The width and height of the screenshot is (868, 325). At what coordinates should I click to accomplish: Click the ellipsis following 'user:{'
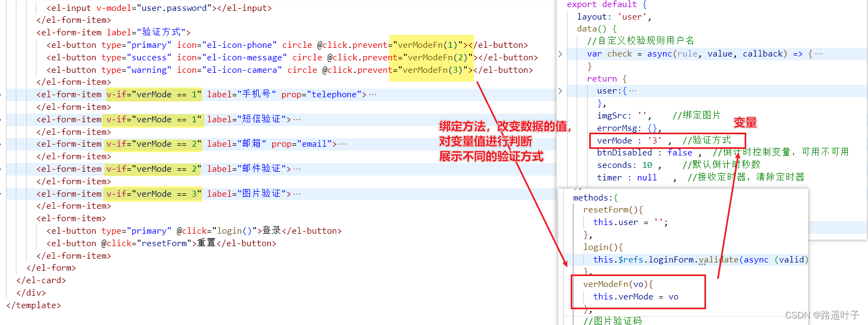pyautogui.click(x=633, y=91)
